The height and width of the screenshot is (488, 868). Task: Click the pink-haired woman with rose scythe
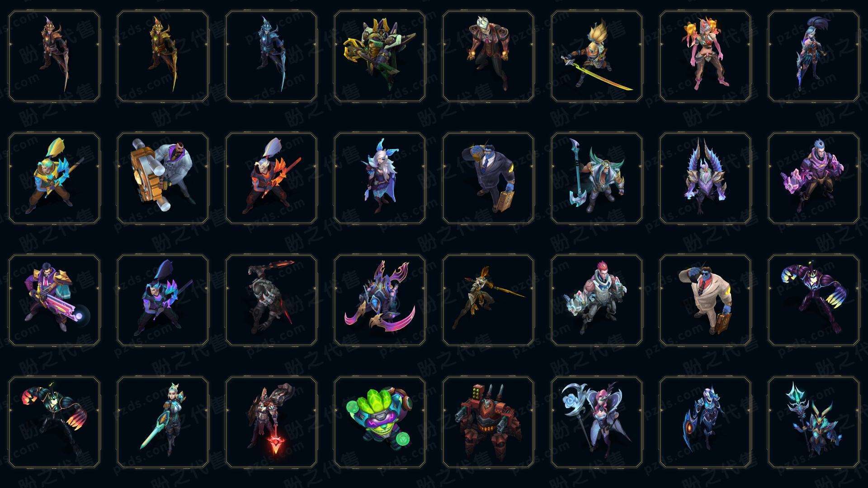(597, 422)
